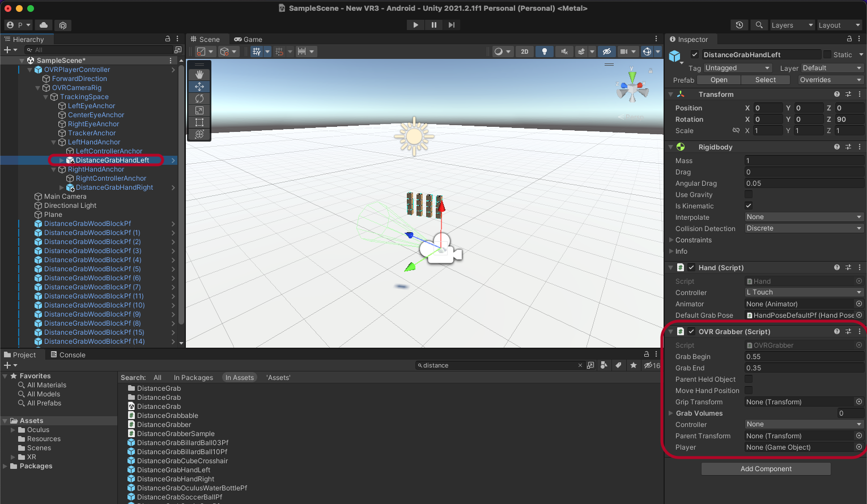Click prefab Select button
Viewport: 867px width, 504px height.
point(766,80)
